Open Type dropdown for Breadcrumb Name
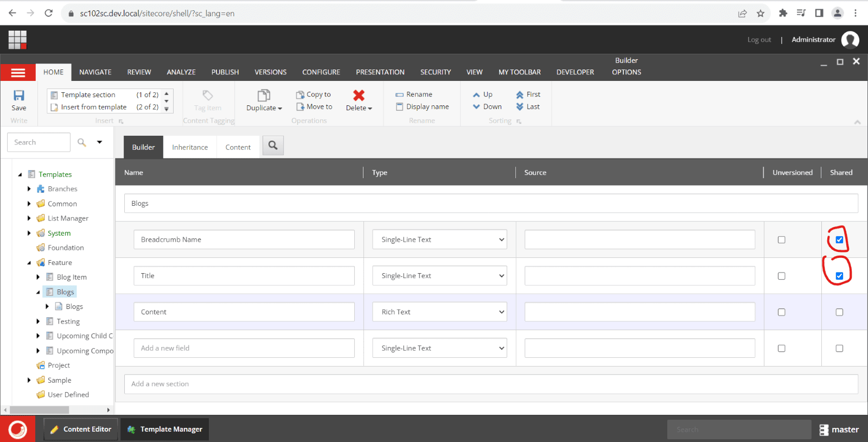 tap(439, 239)
